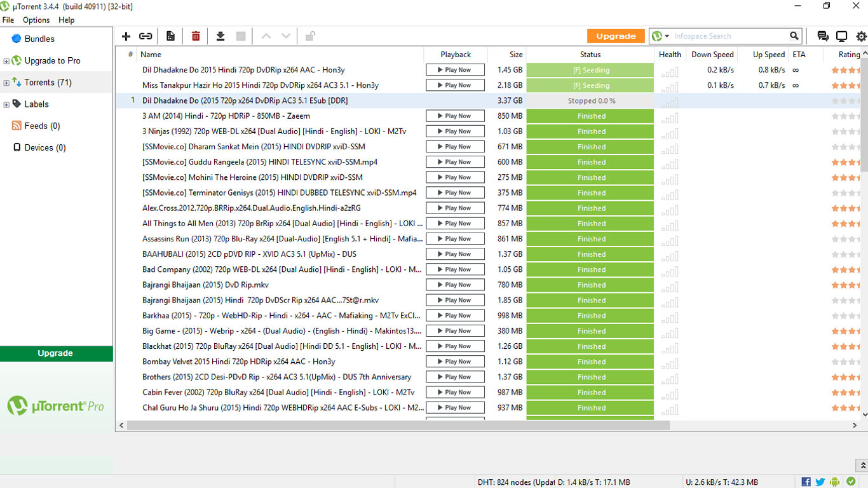Screen dimensions: 868x488
Task: Open the chat bubbles icon in toolbar
Action: [823, 36]
